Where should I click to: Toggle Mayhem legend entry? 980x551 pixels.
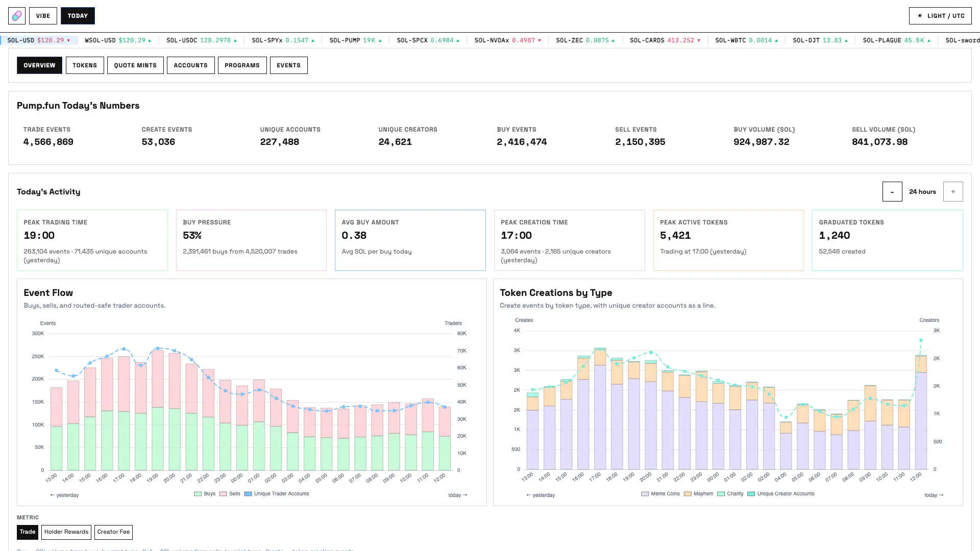(x=699, y=494)
